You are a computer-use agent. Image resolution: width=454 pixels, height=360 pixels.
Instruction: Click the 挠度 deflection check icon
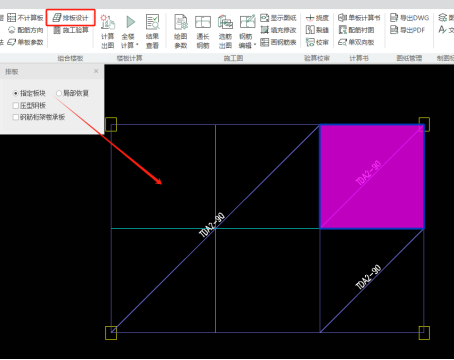(310, 18)
